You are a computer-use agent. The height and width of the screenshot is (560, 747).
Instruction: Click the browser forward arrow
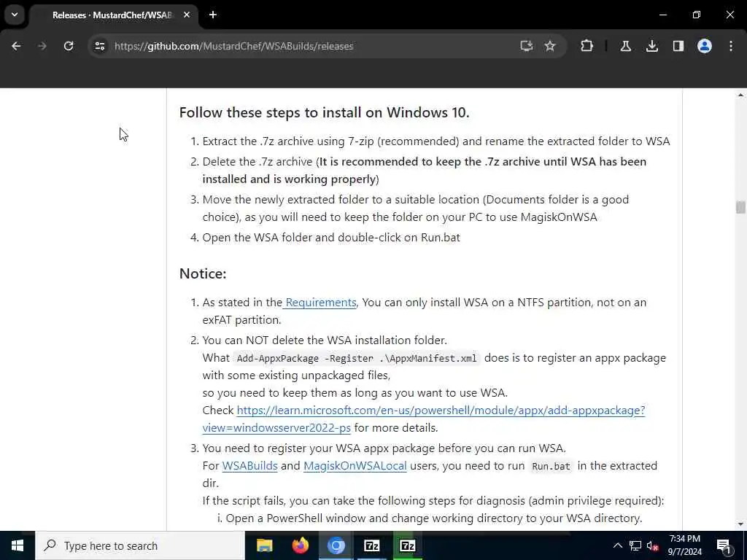(x=42, y=46)
